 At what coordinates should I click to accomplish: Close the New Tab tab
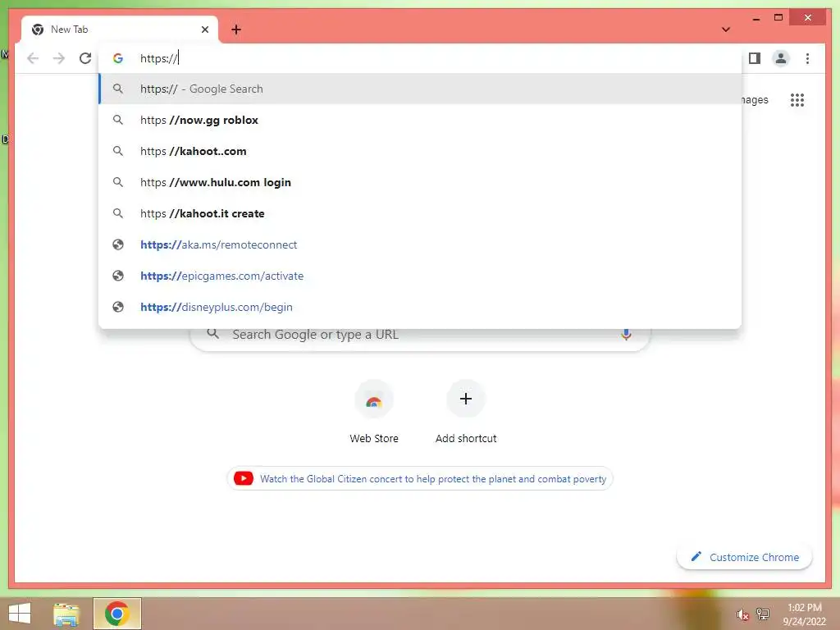click(204, 30)
